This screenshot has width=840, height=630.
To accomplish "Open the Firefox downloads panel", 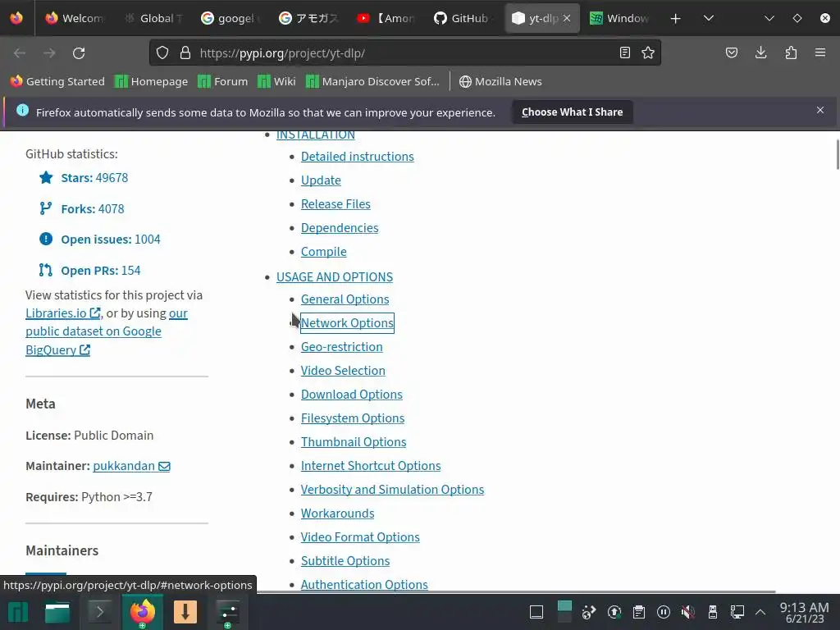I will [760, 52].
